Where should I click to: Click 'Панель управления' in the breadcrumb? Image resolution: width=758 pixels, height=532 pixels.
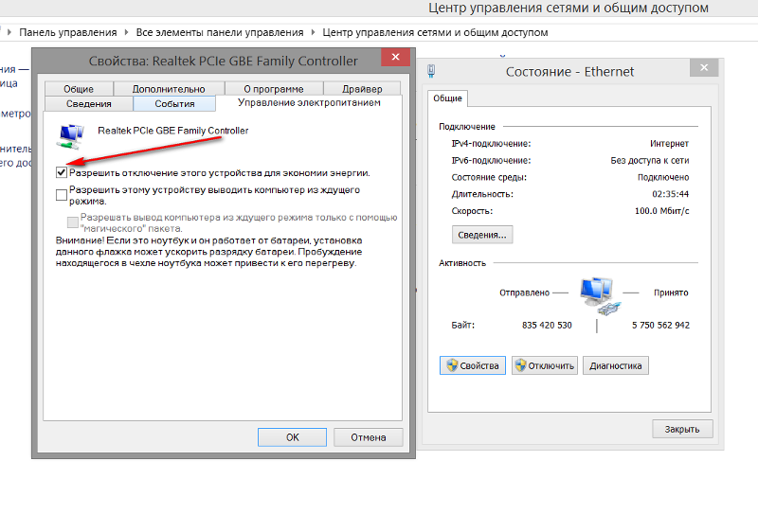point(68,32)
